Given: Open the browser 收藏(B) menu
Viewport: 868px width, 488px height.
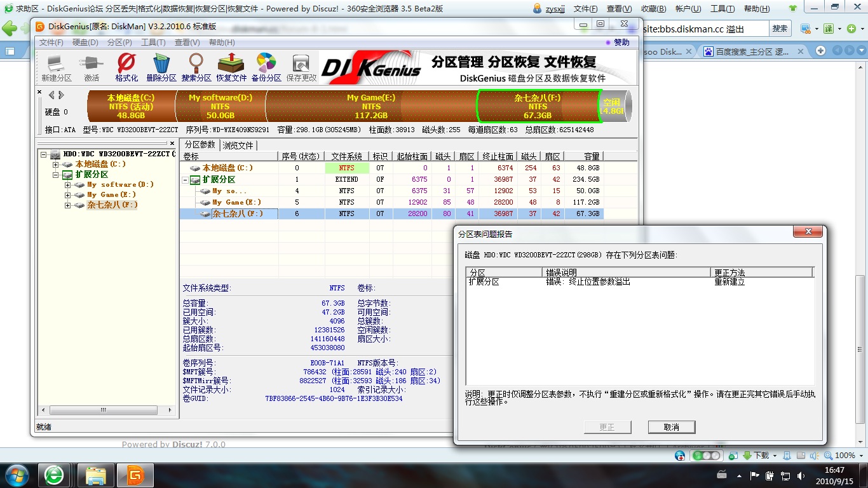Looking at the screenshot, I should [x=653, y=9].
